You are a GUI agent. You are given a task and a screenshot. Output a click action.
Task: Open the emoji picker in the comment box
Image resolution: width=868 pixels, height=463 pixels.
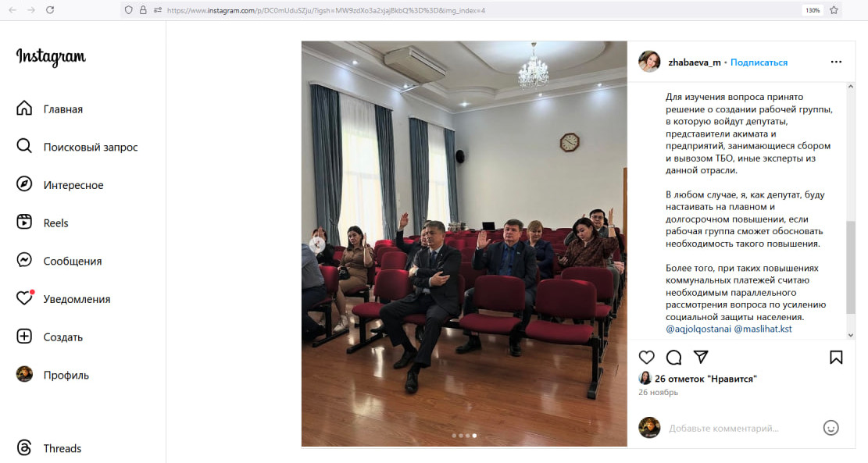coord(831,428)
